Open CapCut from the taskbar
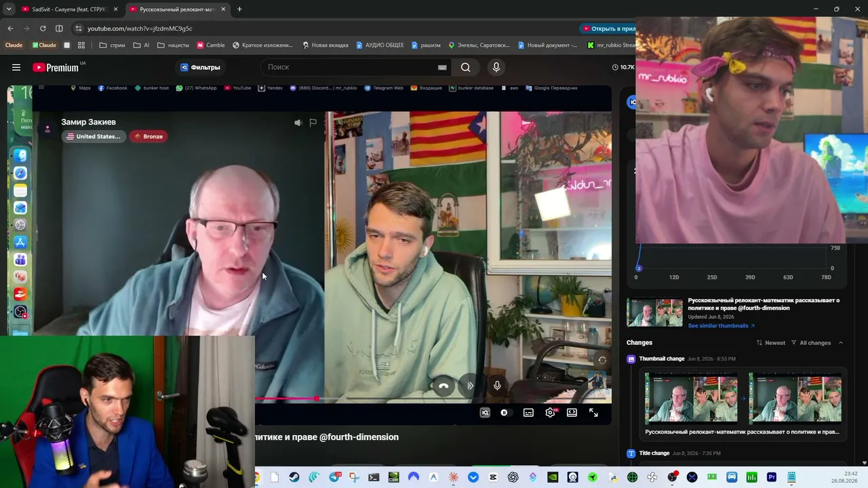 point(493,478)
